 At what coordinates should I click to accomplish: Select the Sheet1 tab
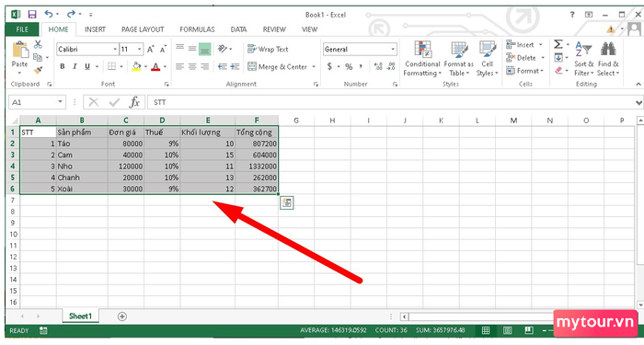pyautogui.click(x=80, y=316)
